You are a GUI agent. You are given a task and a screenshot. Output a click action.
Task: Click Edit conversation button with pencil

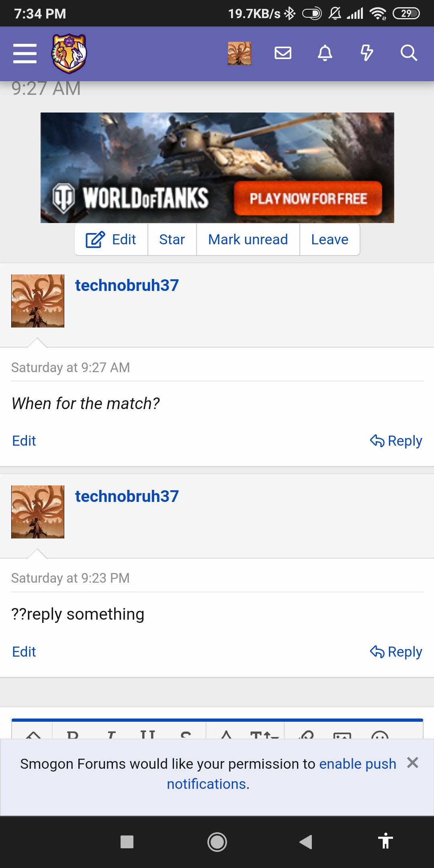(x=111, y=240)
